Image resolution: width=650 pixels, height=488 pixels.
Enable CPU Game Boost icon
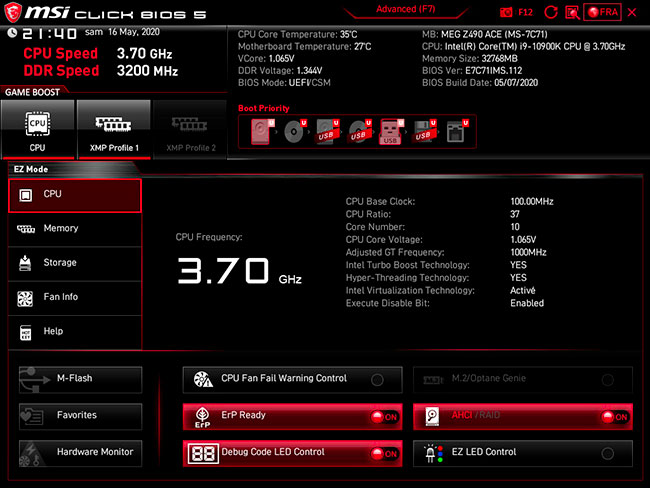[37, 130]
